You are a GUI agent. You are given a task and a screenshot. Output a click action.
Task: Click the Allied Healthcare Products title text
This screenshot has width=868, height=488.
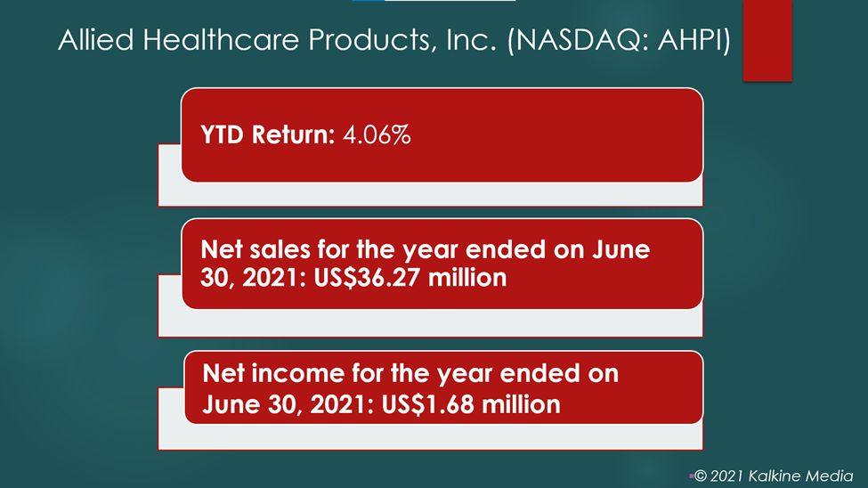(394, 40)
